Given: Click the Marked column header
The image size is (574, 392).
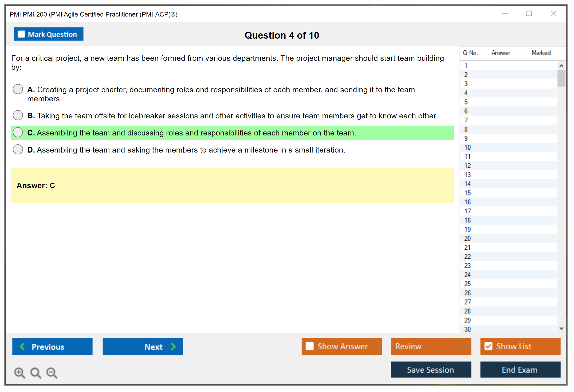Looking at the screenshot, I should click(541, 53).
